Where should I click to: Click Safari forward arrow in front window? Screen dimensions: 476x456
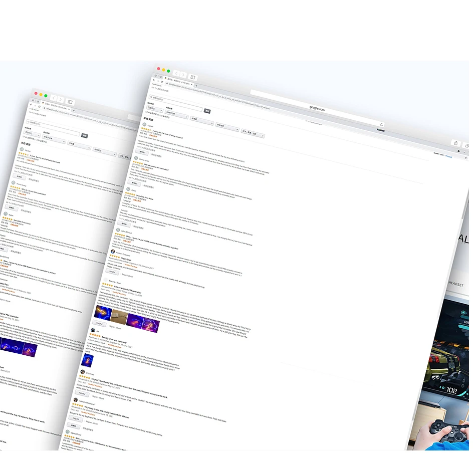click(x=183, y=75)
